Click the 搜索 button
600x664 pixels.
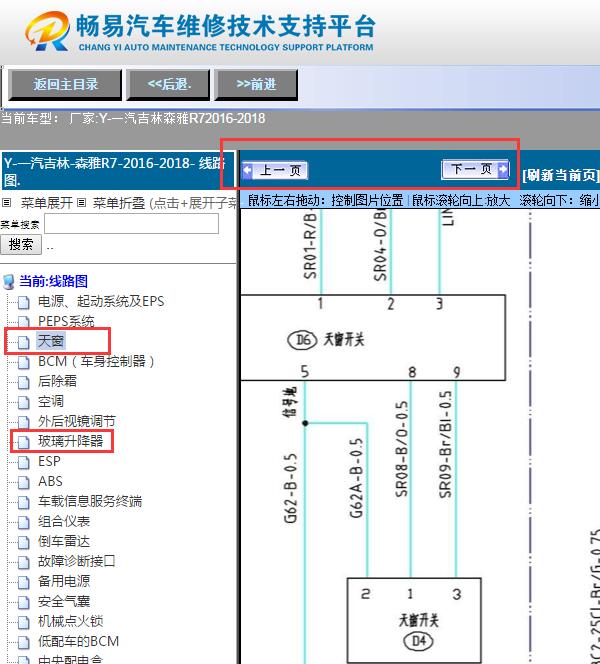coord(21,245)
